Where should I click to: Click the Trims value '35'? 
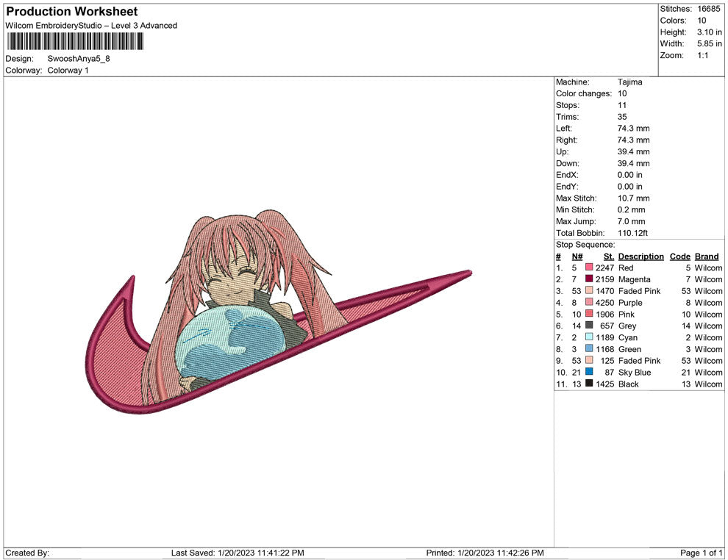[x=621, y=117]
